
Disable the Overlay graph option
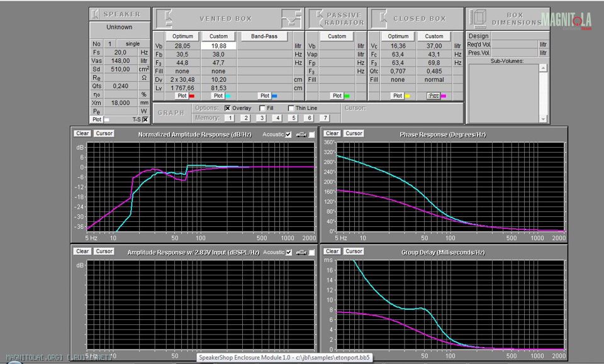tap(227, 108)
